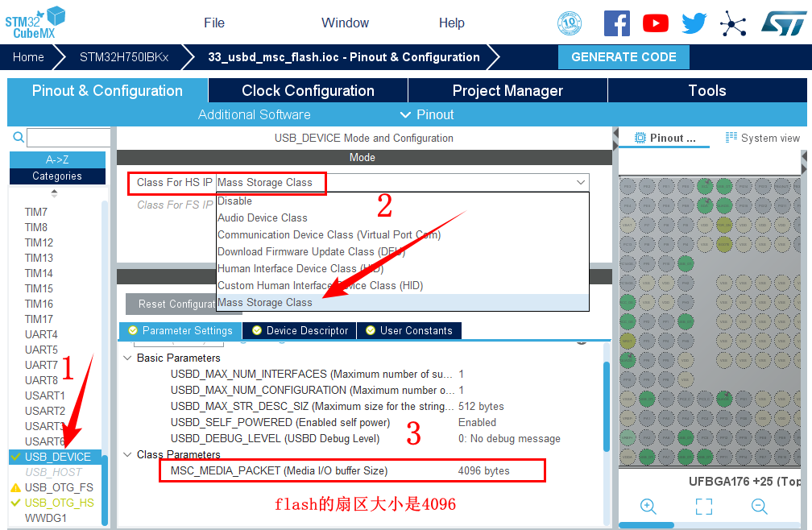Choose Mass Storage Class from dropdown list
Image resolution: width=812 pixels, height=530 pixels.
tap(265, 302)
